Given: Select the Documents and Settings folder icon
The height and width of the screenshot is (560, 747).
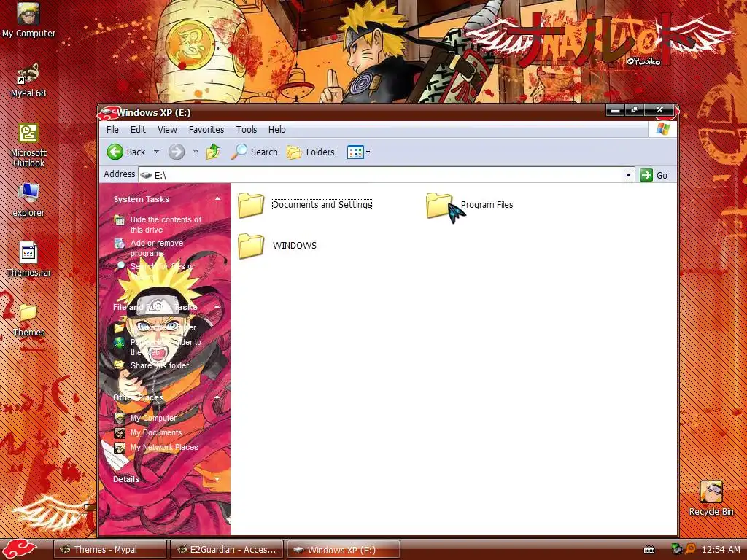Looking at the screenshot, I should (251, 205).
